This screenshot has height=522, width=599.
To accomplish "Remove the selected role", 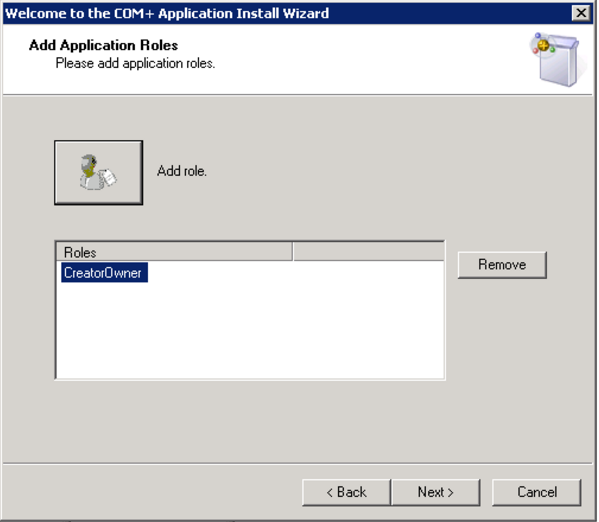I will coord(502,264).
